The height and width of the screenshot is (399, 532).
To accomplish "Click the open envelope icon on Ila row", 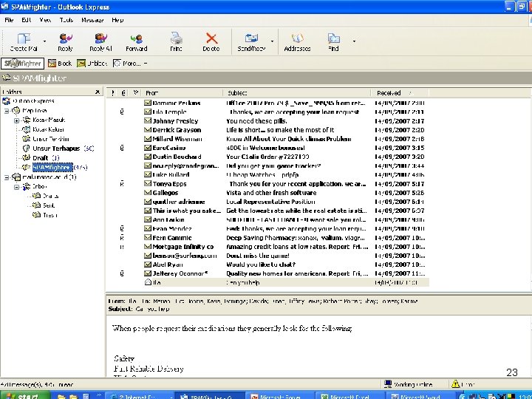I will [x=148, y=282].
